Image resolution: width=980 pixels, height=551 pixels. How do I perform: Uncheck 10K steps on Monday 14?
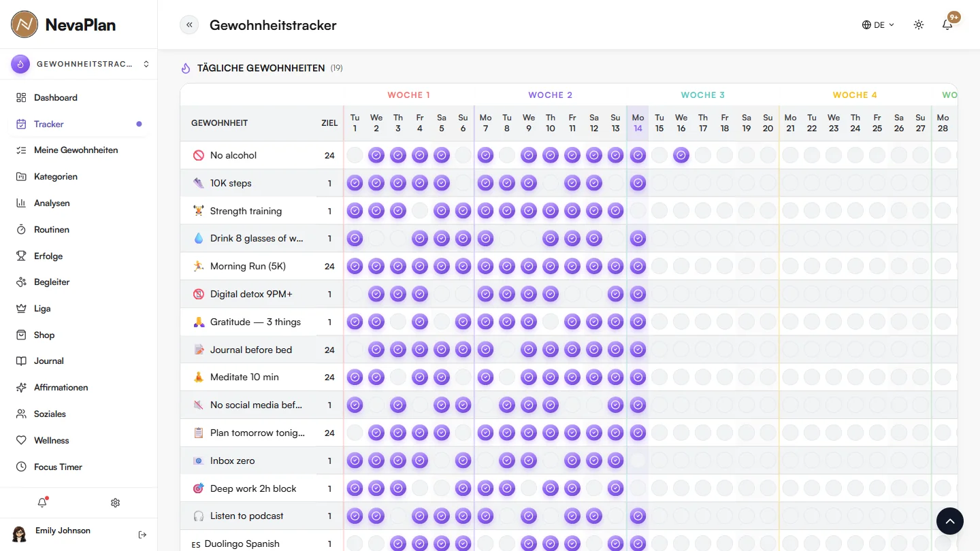click(x=638, y=183)
